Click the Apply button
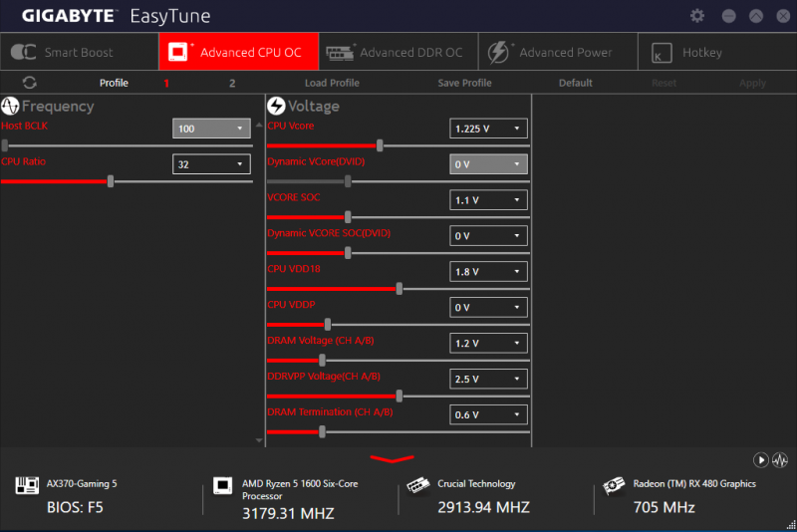 click(x=752, y=83)
